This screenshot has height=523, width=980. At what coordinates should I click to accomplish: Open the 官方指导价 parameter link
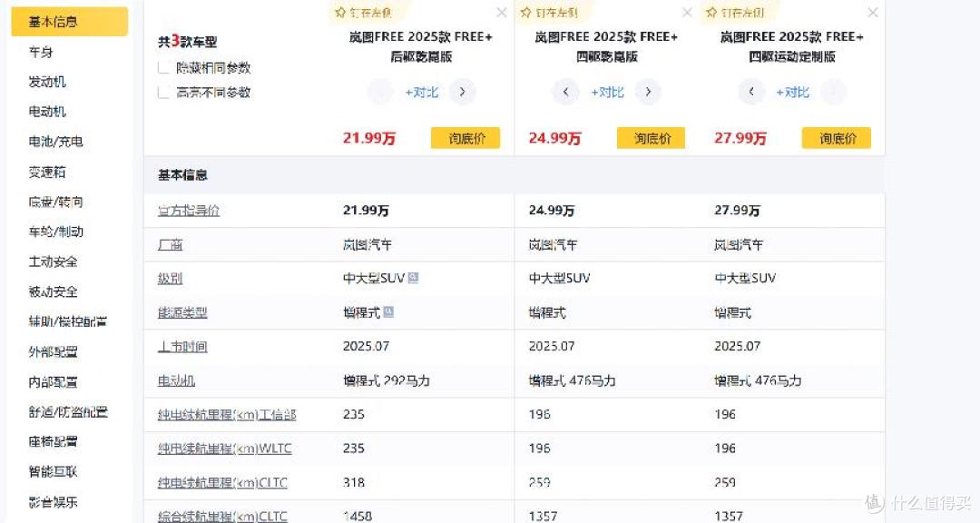(189, 211)
